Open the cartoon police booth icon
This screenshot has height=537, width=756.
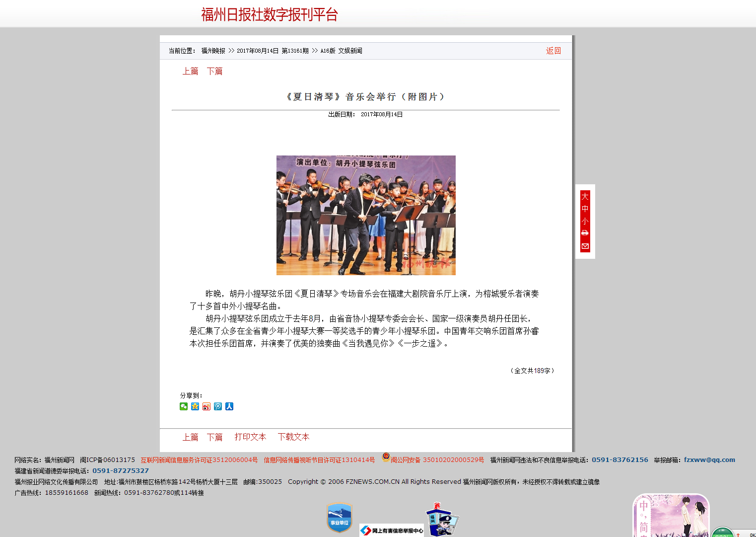[x=441, y=520]
